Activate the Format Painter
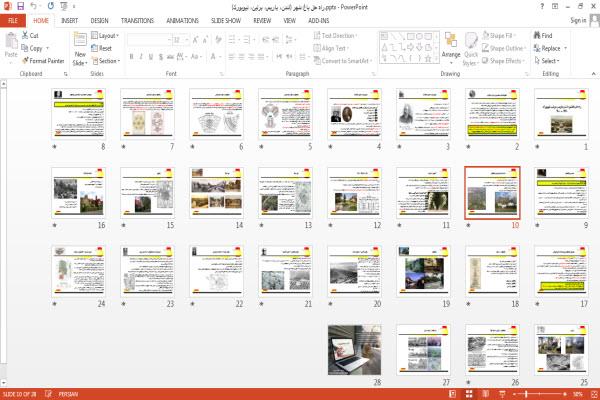Image resolution: width=600 pixels, height=400 pixels. (43, 61)
